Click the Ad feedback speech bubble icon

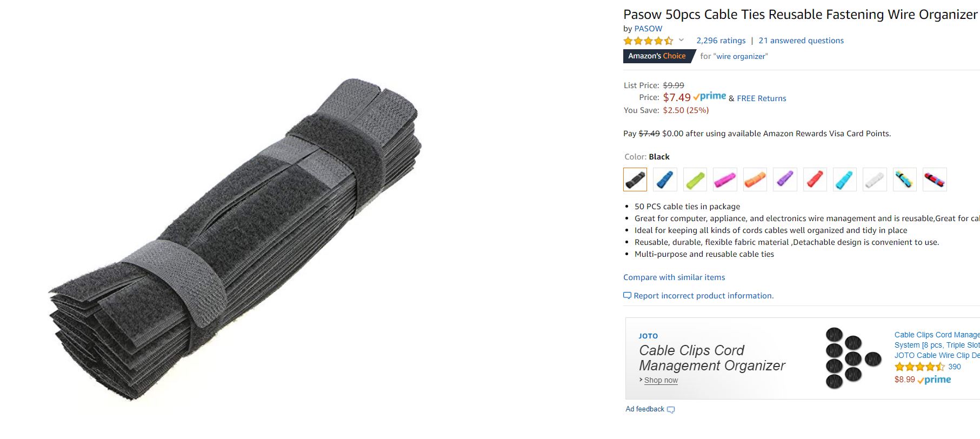point(671,410)
